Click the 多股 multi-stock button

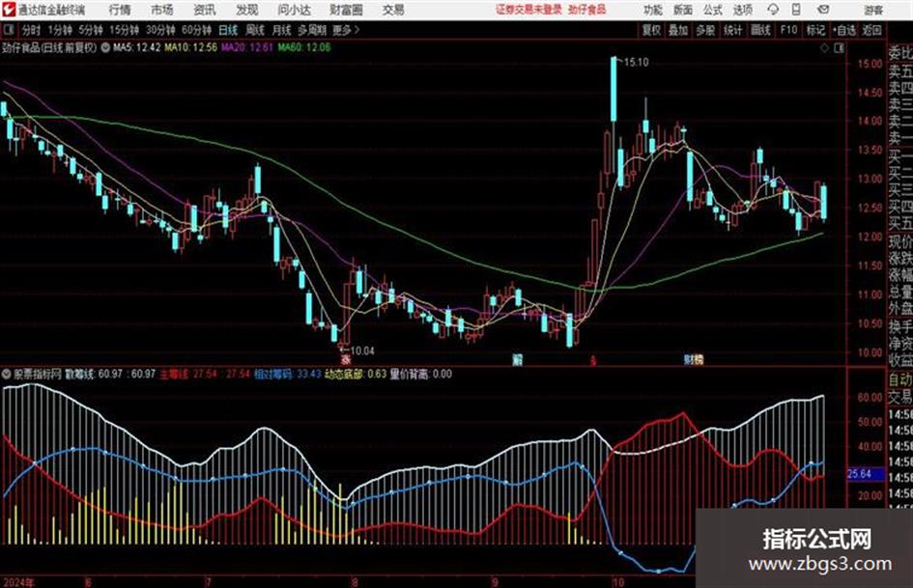(x=705, y=30)
